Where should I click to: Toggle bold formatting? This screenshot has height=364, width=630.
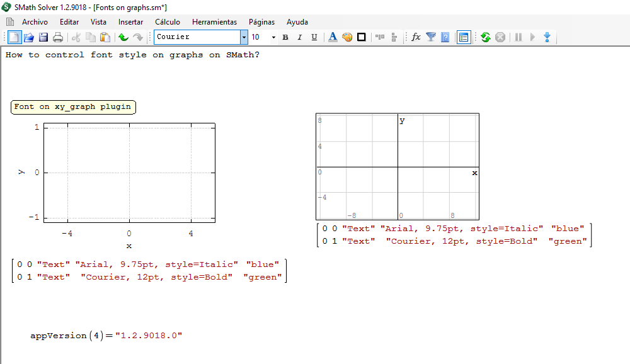[x=285, y=37]
